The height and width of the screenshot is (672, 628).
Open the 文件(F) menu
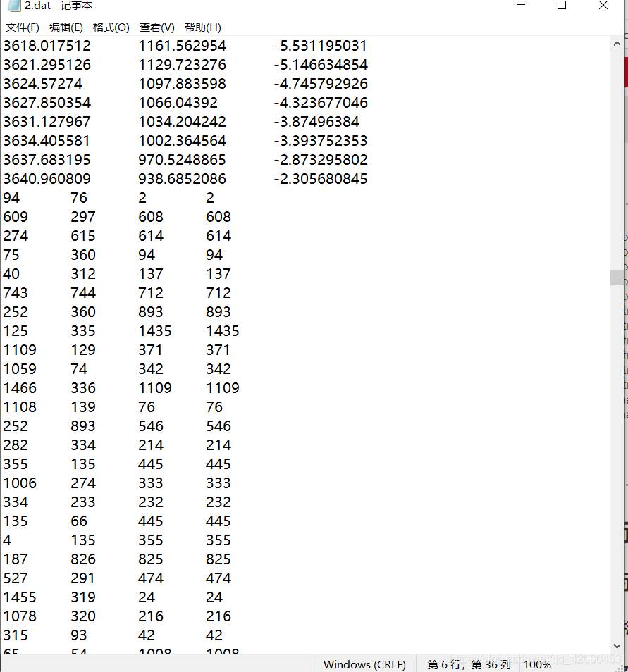click(23, 27)
